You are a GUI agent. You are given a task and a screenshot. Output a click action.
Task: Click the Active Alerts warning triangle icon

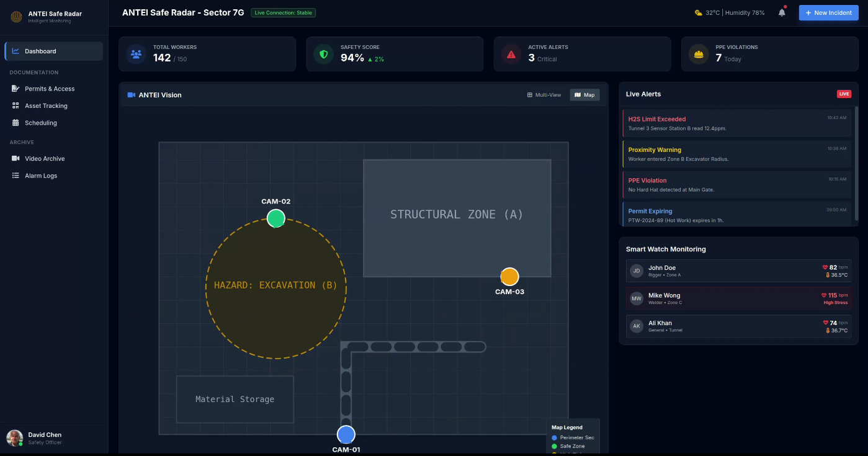(511, 54)
